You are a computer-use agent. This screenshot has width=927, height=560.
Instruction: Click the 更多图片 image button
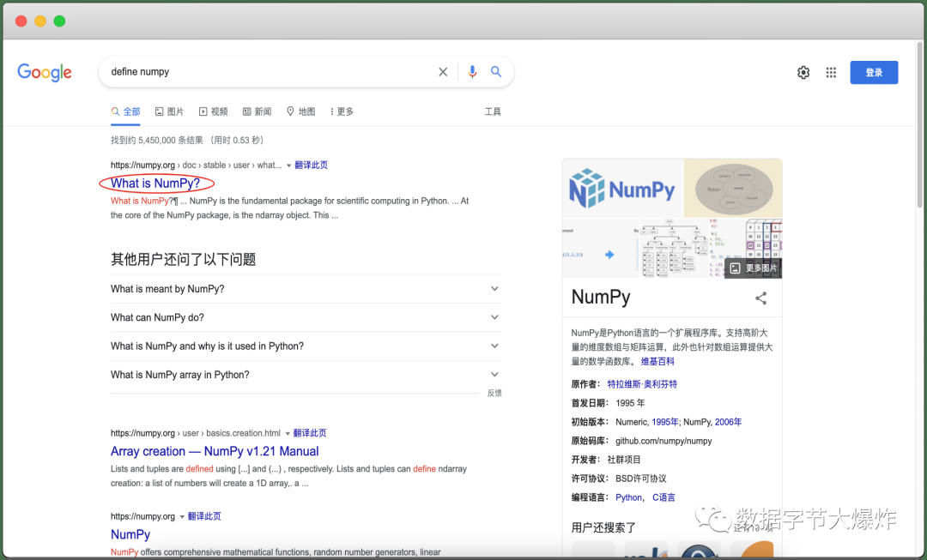(x=754, y=268)
